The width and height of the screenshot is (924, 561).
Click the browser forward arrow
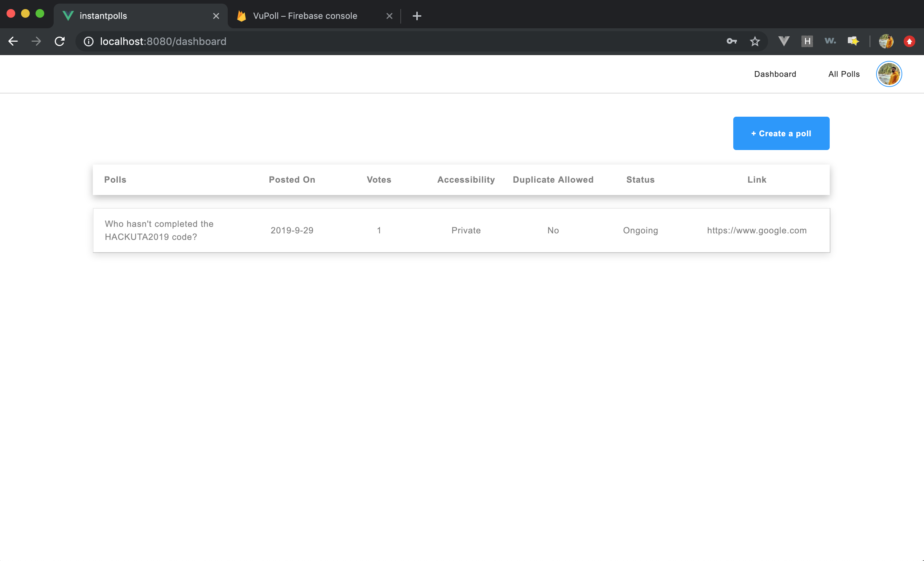point(36,41)
